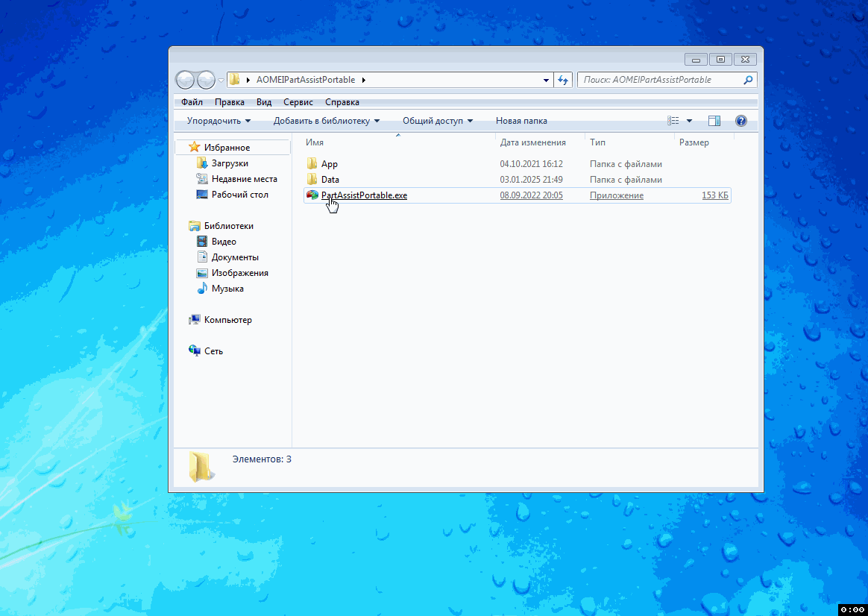Click the Новая папка button
Image resolution: width=868 pixels, height=616 pixels.
click(x=521, y=121)
